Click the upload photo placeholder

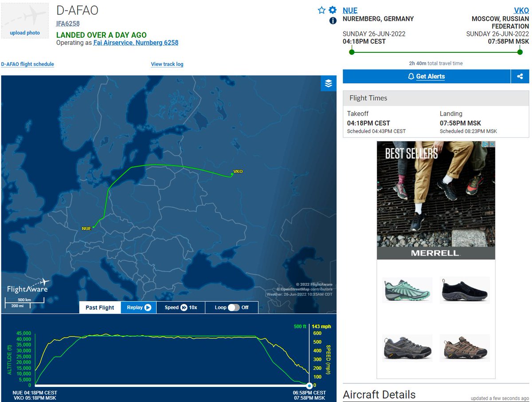tap(25, 20)
